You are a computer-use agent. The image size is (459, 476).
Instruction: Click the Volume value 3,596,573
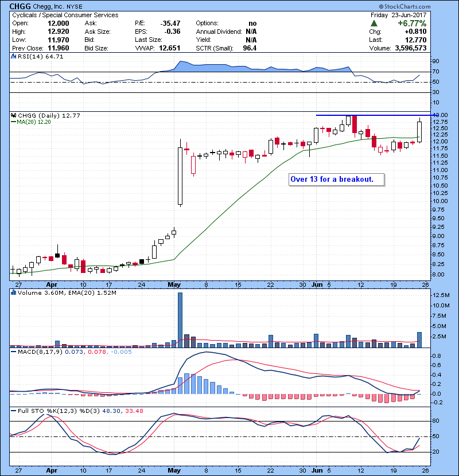pos(411,48)
